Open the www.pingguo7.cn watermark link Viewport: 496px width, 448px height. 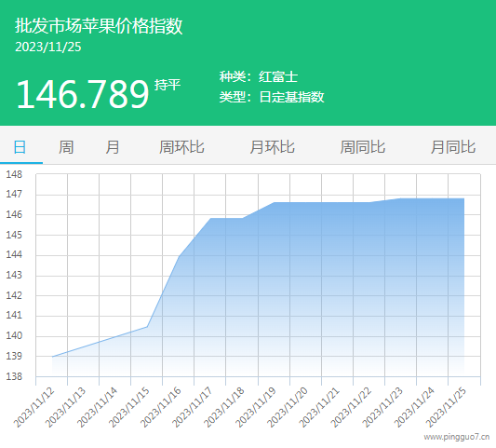tap(457, 437)
